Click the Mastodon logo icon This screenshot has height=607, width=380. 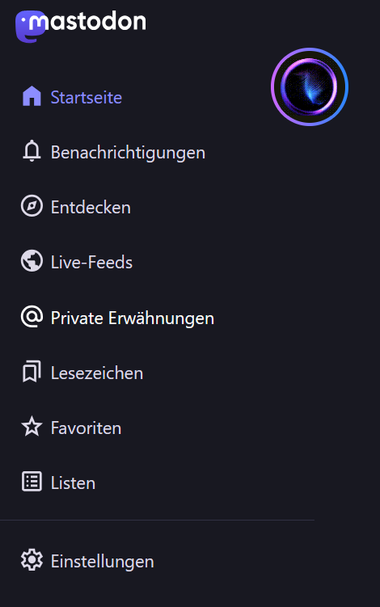coord(30,26)
